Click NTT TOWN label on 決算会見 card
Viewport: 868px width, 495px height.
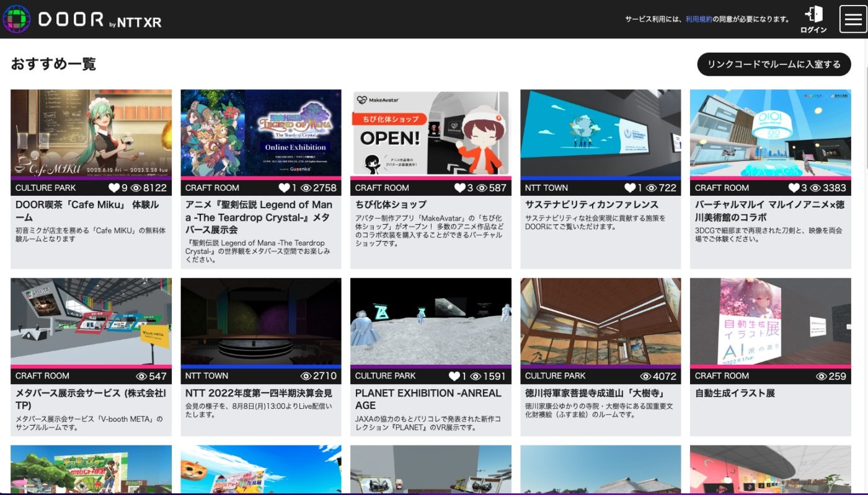click(x=206, y=376)
